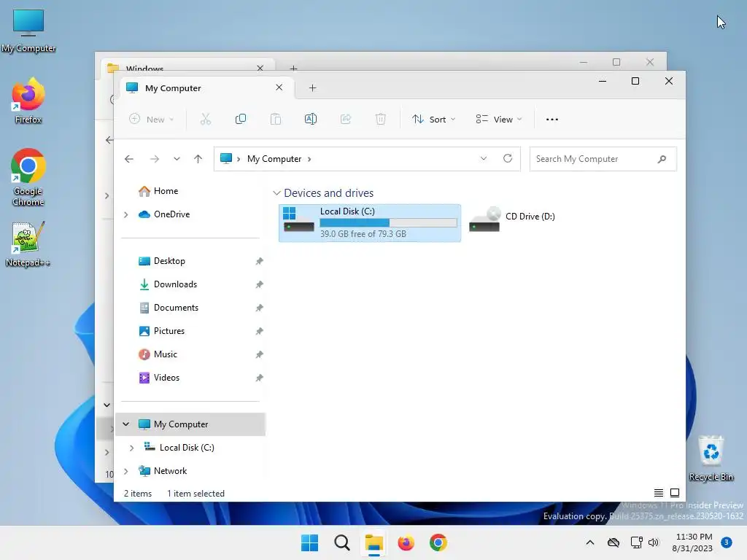The width and height of the screenshot is (747, 560).
Task: Open the volume control in system tray
Action: 654,542
